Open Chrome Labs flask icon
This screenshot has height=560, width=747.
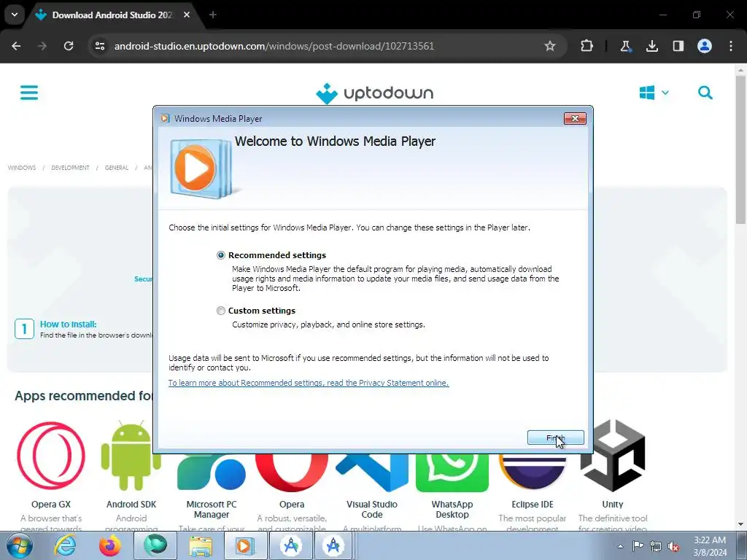coord(625,46)
